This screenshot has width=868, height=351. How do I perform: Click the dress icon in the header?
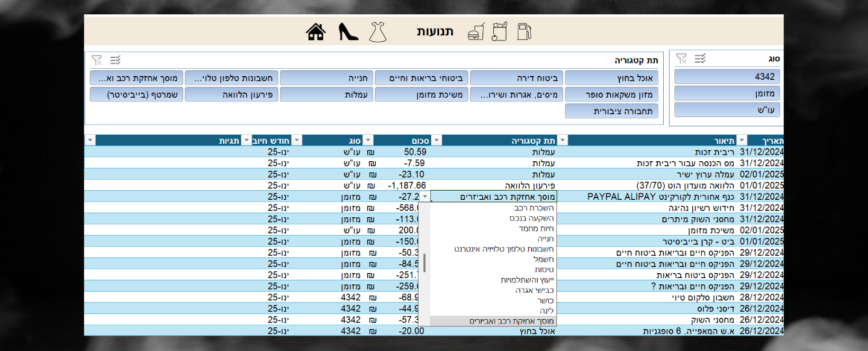click(x=378, y=32)
